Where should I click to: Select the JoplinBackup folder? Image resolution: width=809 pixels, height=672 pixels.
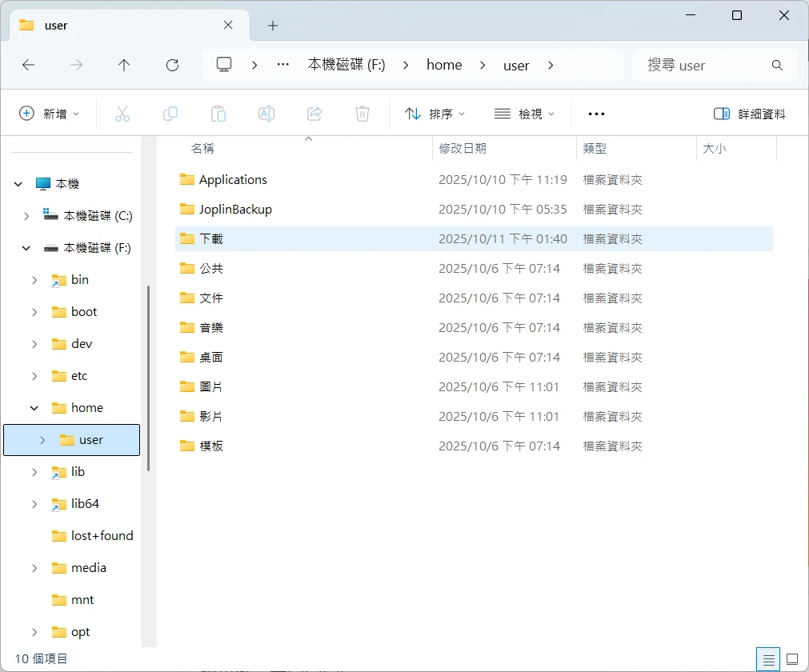coord(235,210)
